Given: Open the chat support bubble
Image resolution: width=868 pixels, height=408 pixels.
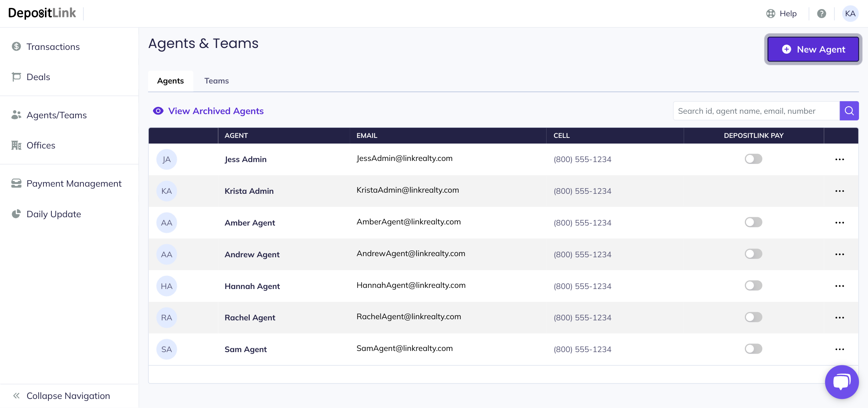Looking at the screenshot, I should coord(842,382).
